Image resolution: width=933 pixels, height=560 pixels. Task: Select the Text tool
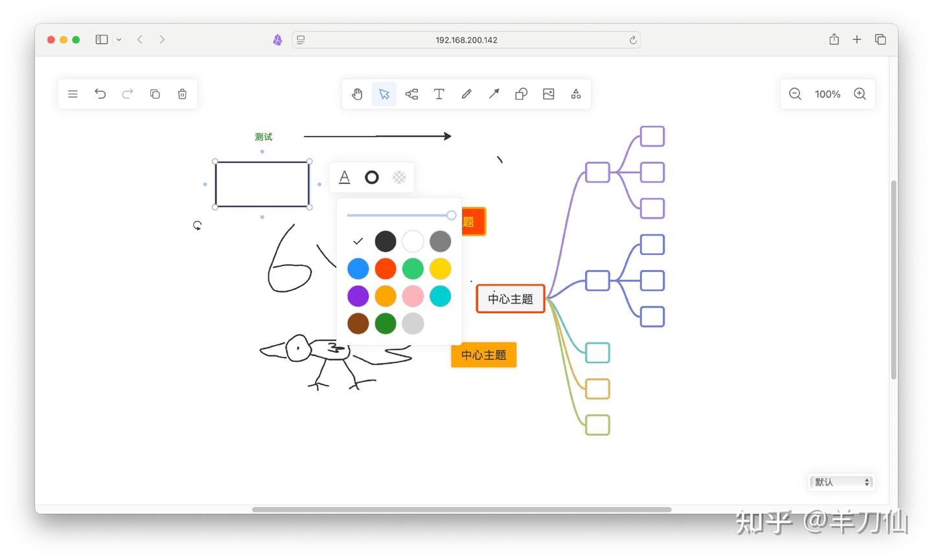tap(439, 94)
